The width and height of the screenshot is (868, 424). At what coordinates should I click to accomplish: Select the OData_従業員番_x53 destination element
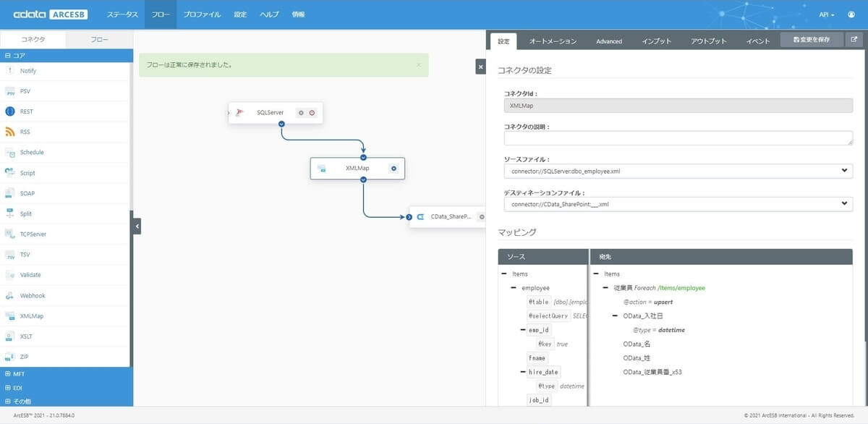pos(652,373)
